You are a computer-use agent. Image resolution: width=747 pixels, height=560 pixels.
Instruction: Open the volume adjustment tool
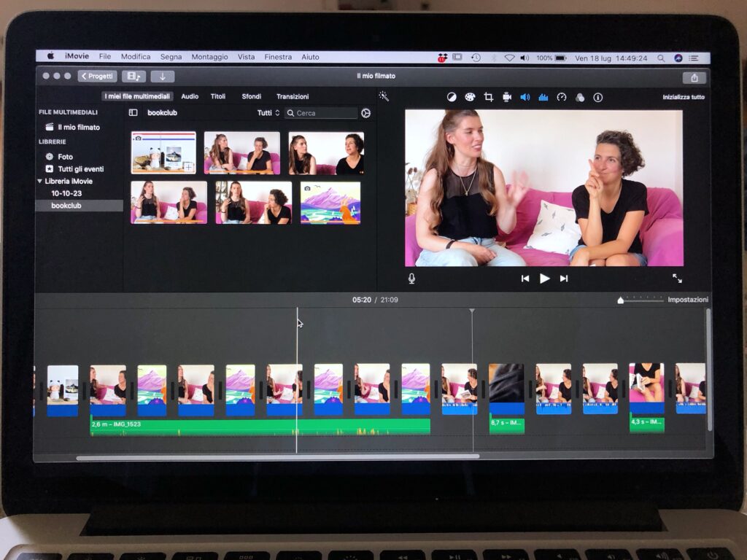pos(525,97)
